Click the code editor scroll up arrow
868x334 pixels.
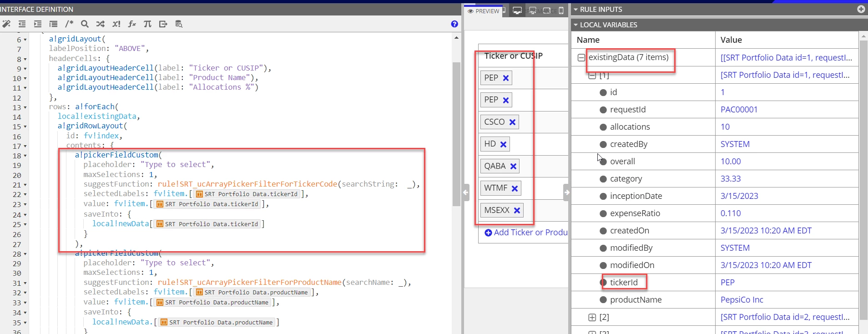pos(456,38)
